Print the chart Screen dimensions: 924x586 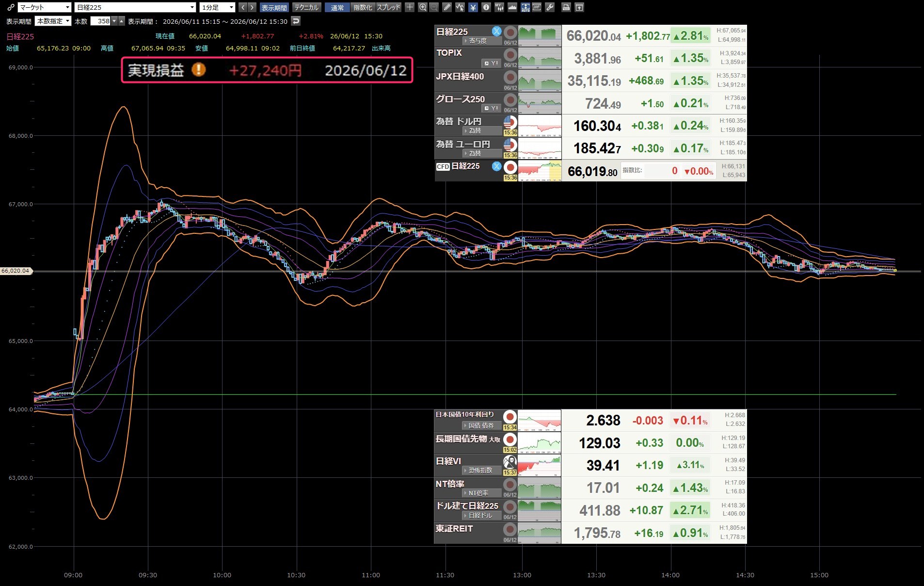[x=566, y=7]
